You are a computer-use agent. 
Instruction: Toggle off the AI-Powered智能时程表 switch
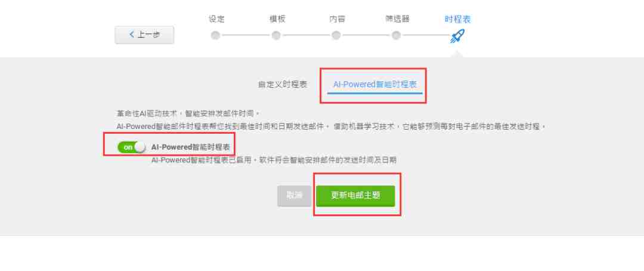[x=131, y=147]
